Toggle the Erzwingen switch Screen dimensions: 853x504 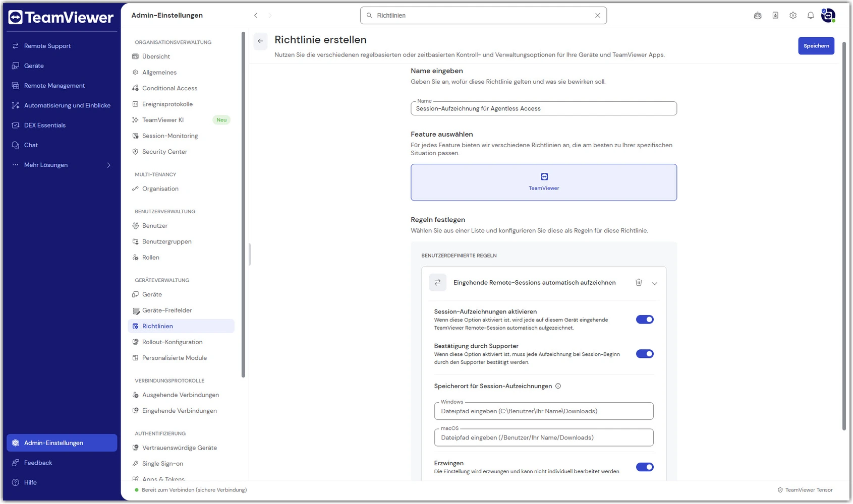[x=645, y=467]
